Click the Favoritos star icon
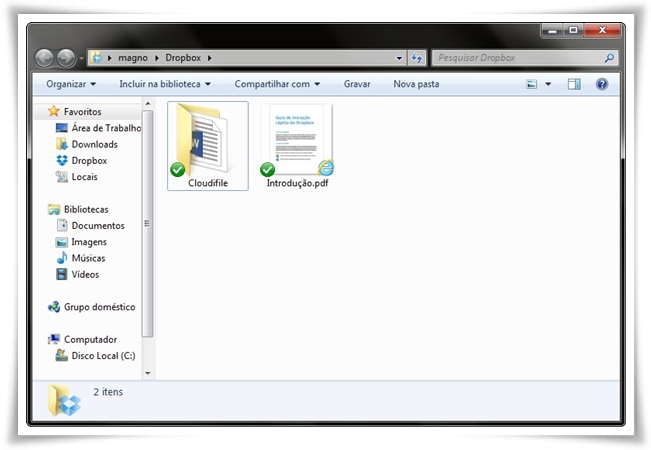 click(x=54, y=111)
